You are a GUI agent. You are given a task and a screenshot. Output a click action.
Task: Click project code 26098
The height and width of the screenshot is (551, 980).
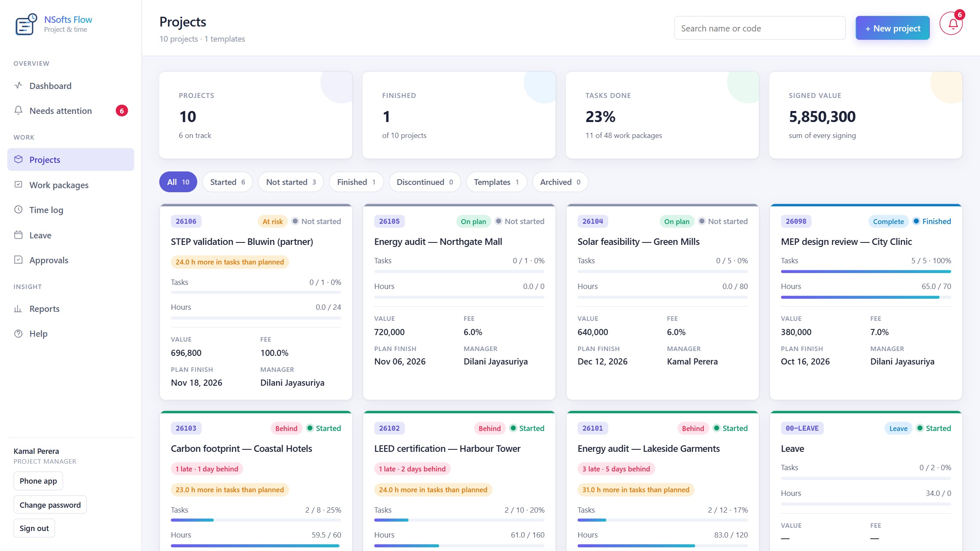796,221
